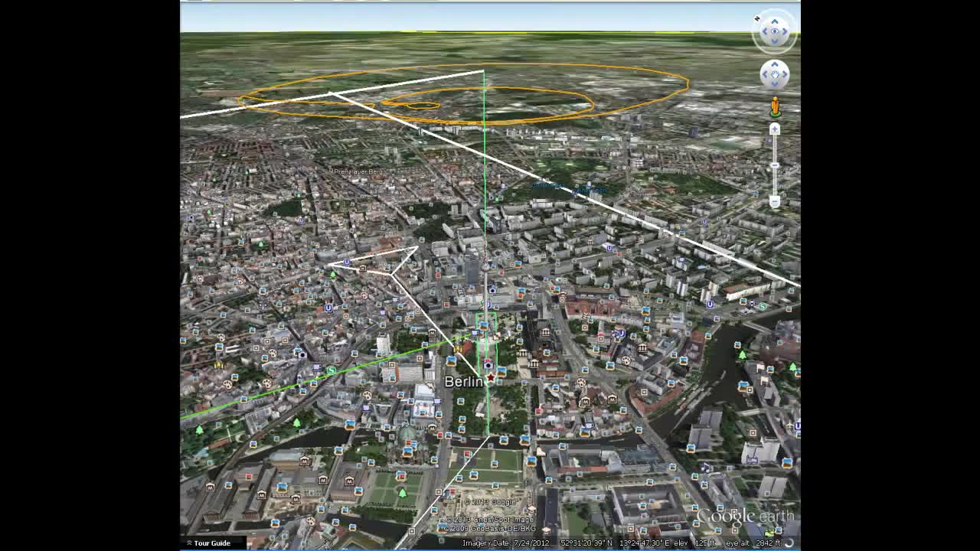Zoom out with the bottom minus button
Image resolution: width=980 pixels, height=551 pixels.
click(x=775, y=202)
